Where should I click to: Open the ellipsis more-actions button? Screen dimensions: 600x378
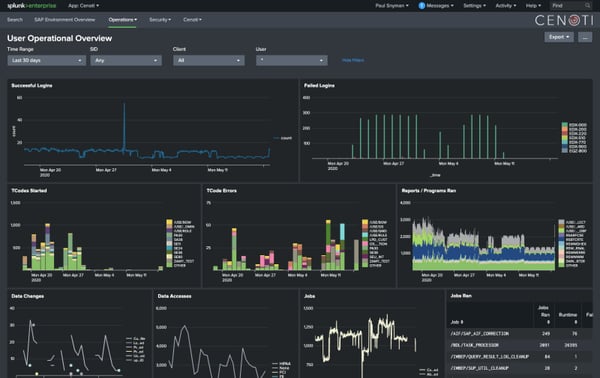[585, 37]
